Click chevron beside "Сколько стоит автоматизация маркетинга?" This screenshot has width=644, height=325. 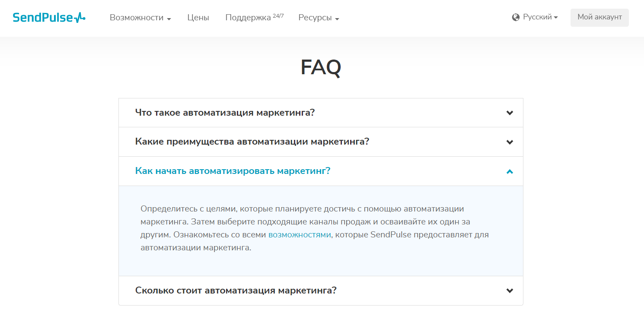click(510, 291)
